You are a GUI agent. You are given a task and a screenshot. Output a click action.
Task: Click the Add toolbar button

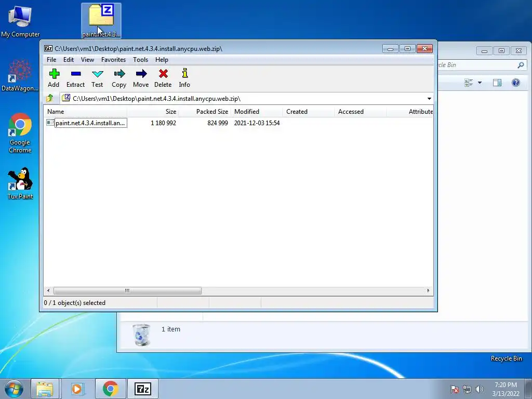click(x=54, y=78)
